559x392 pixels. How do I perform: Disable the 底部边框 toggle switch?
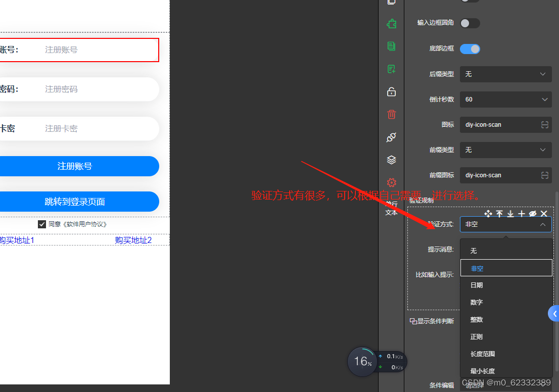(x=470, y=48)
